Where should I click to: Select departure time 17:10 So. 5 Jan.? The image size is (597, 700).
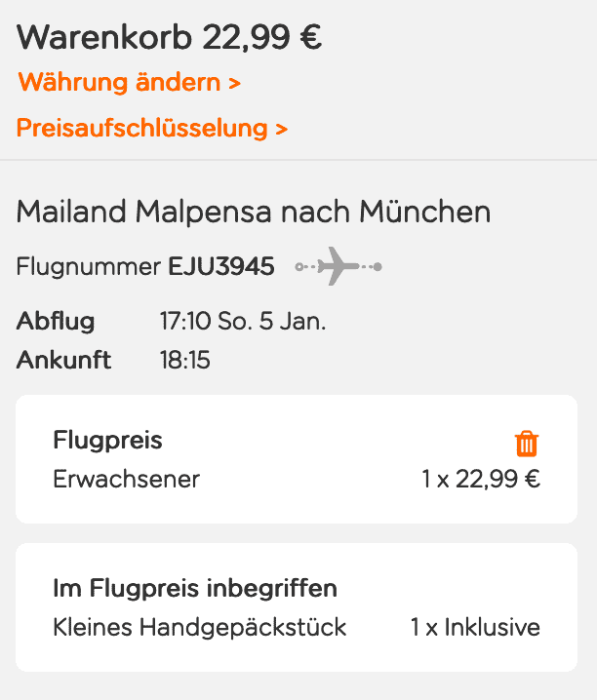coord(243,322)
